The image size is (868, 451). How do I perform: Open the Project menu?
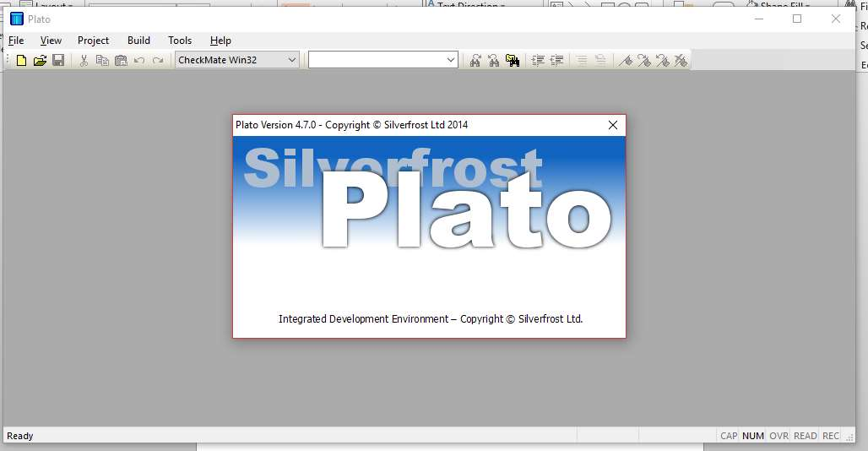93,41
